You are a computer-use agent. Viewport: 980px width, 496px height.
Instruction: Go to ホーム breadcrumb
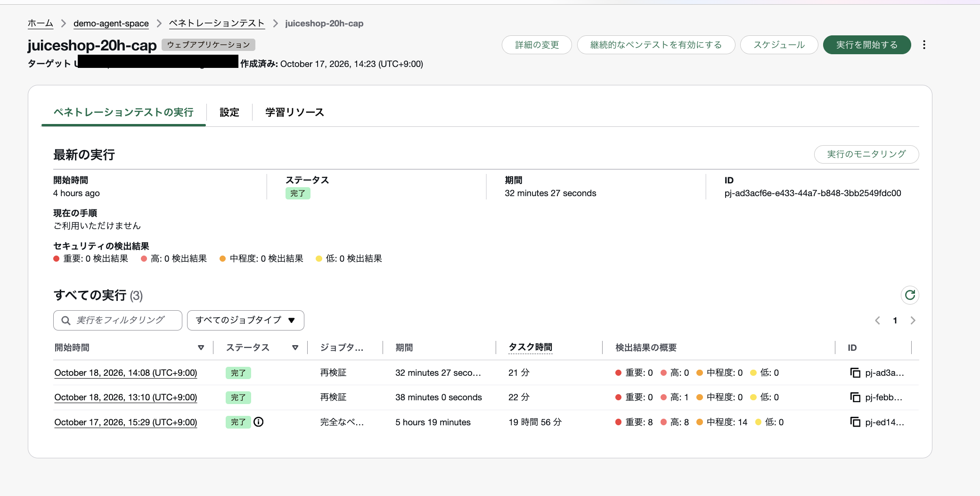pyautogui.click(x=40, y=23)
